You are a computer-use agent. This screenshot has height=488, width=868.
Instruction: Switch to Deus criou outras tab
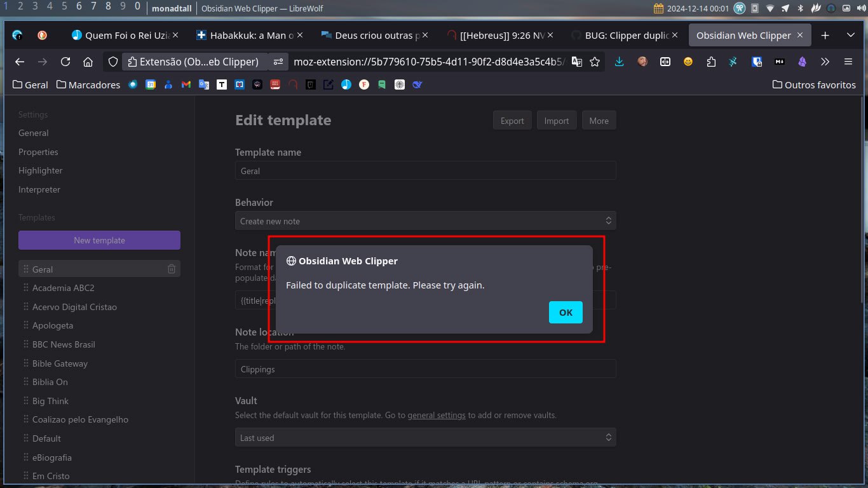[x=374, y=36]
